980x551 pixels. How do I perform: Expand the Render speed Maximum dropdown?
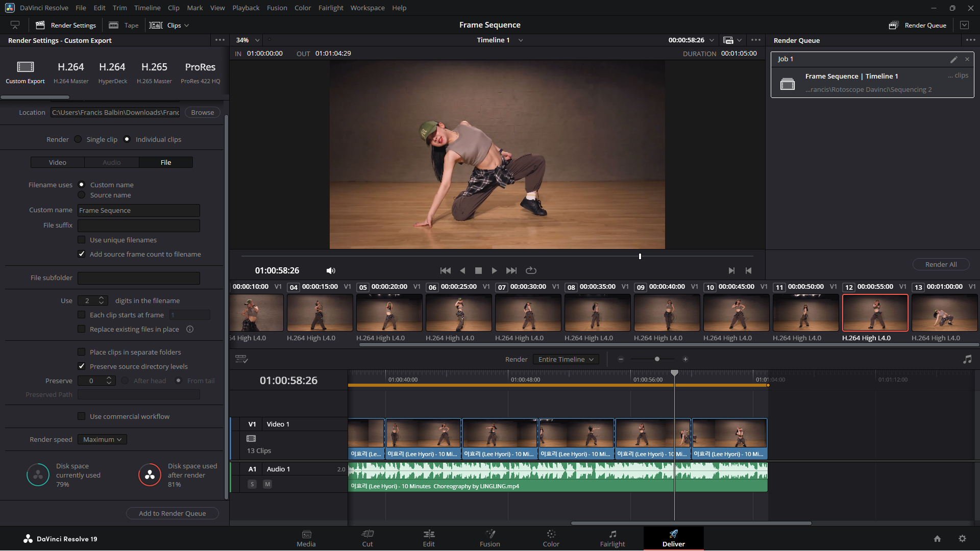click(x=102, y=439)
